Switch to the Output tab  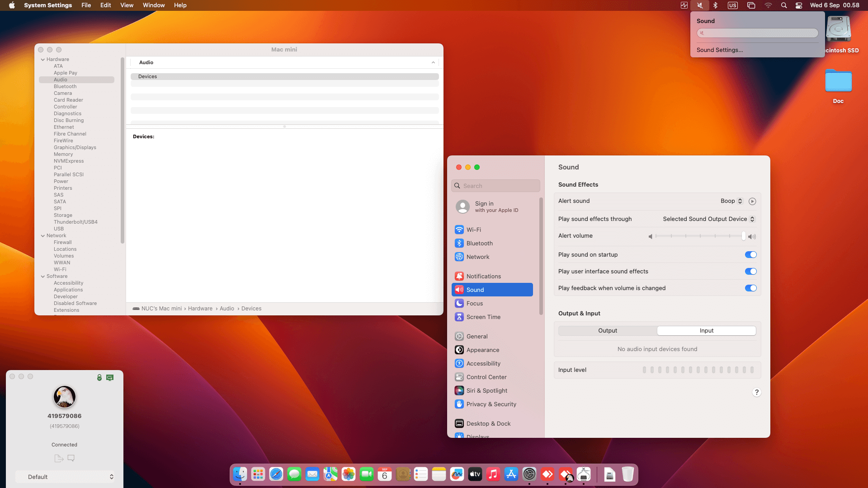[608, 331]
